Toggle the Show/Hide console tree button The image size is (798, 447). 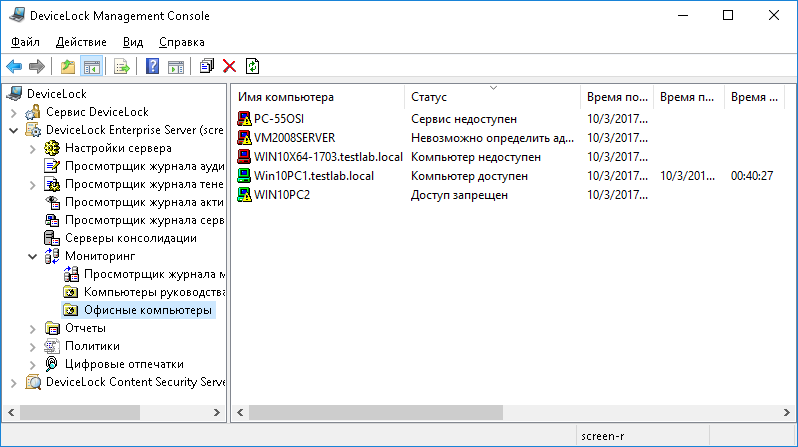click(x=91, y=67)
